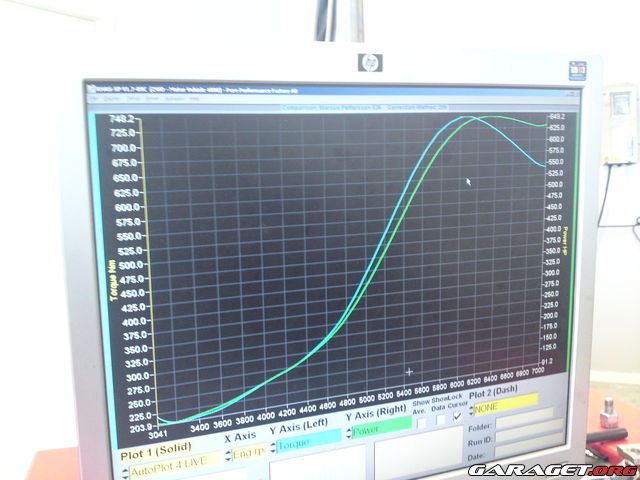Open the X Axis Eng rpm dropdown
This screenshot has height=480, width=640.
[x=250, y=451]
